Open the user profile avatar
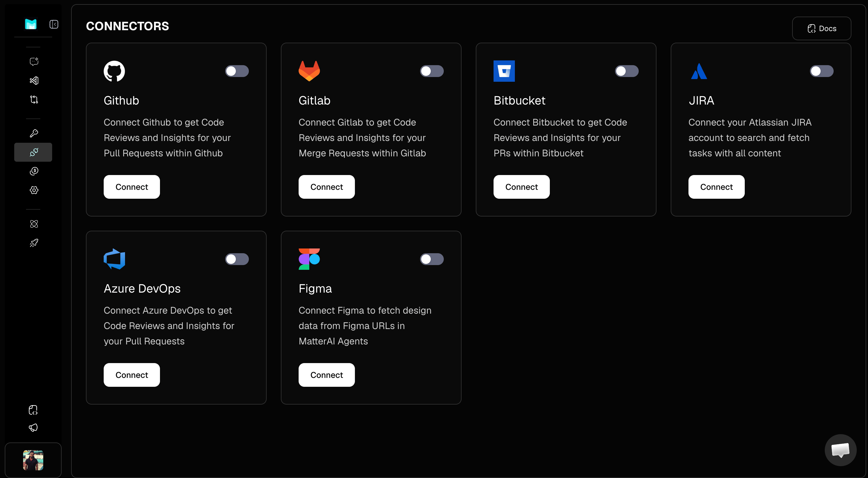 pos(33,460)
